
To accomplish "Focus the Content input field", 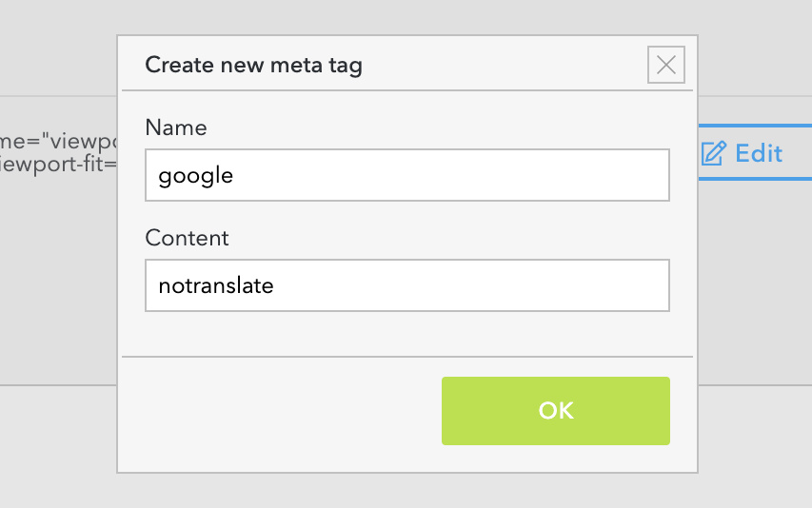I will (x=407, y=285).
